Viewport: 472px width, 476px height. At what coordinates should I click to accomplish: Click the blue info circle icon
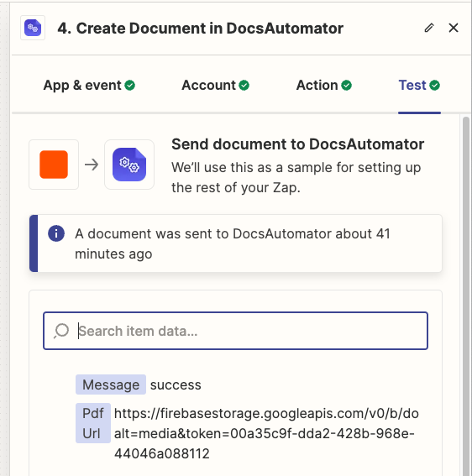coord(56,233)
